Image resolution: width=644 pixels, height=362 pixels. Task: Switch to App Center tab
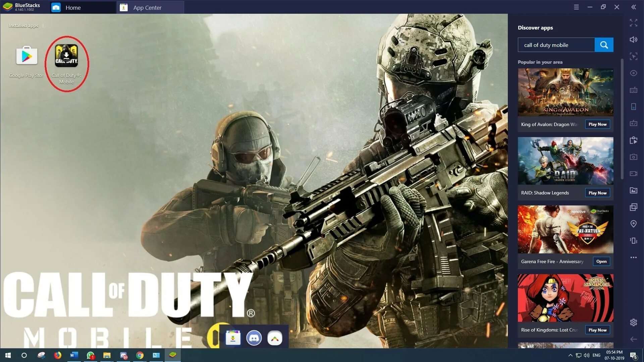click(147, 7)
